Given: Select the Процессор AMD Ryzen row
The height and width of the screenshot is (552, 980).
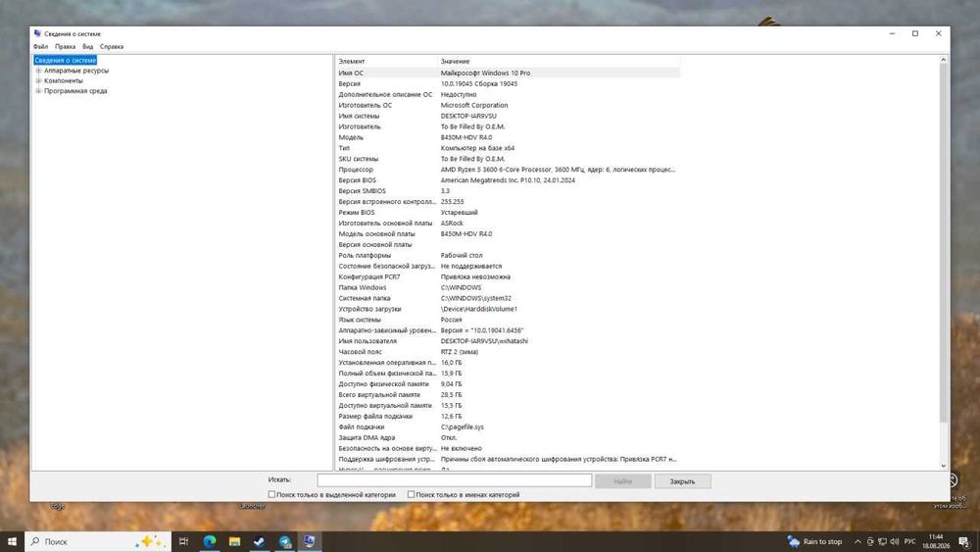Looking at the screenshot, I should pyautogui.click(x=508, y=170).
